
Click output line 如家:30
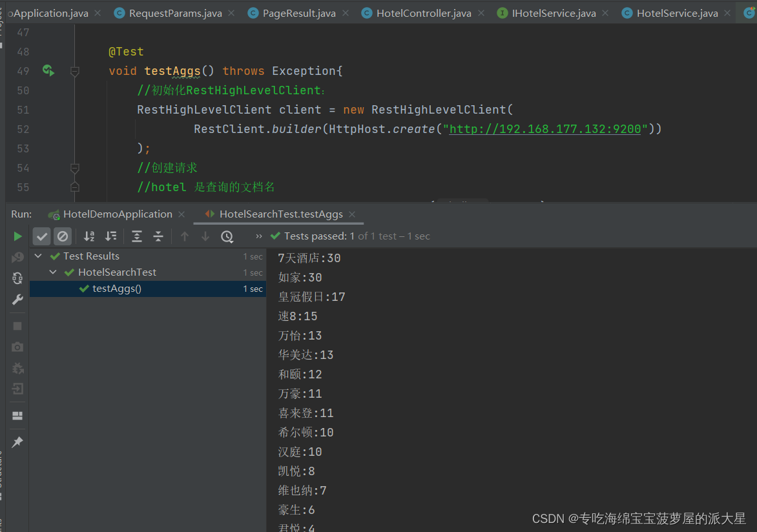(x=300, y=278)
